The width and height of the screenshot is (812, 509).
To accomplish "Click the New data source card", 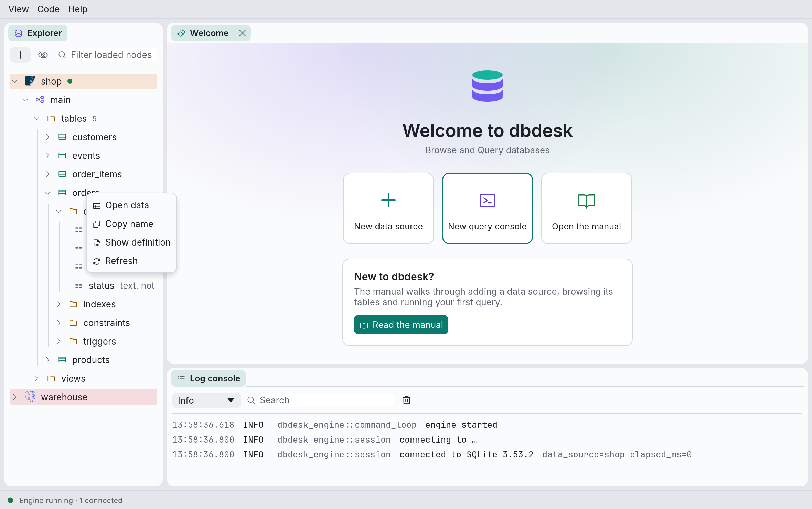I will click(x=388, y=208).
